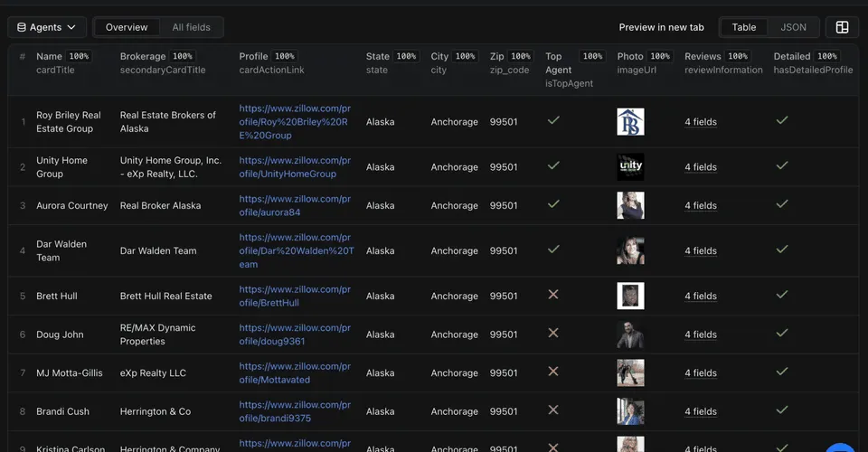Select the RE/MAX Dynamic Properties cell
The image size is (868, 452).
[x=157, y=334]
